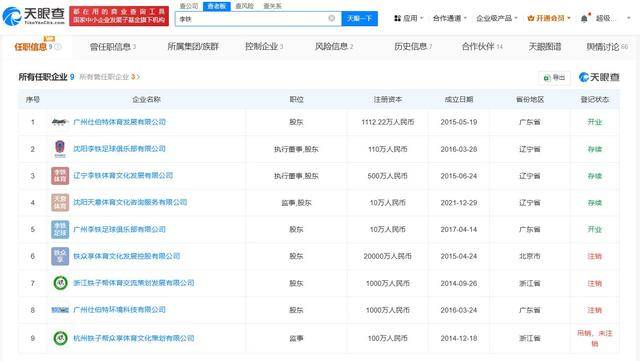Open company link 辽宁李铁体育文化发展有限公司

123,176
